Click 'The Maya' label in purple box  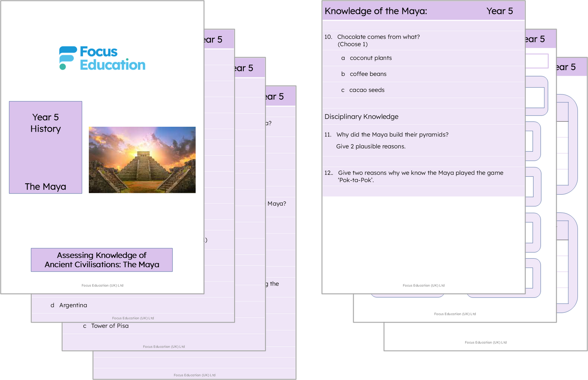[x=46, y=187]
